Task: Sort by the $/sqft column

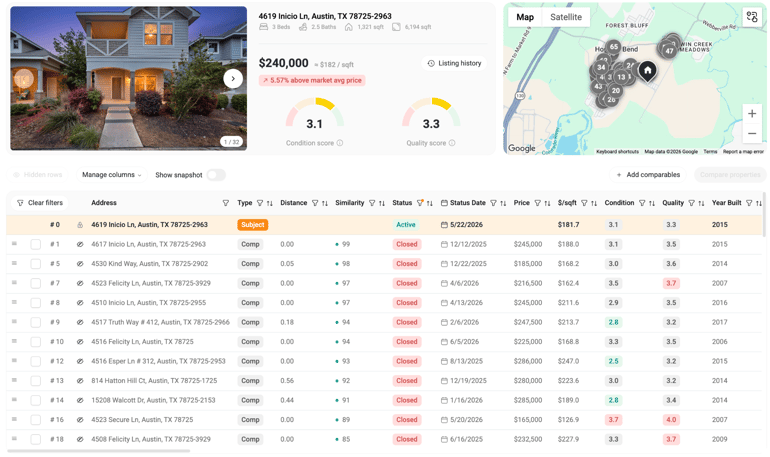Action: 594,203
